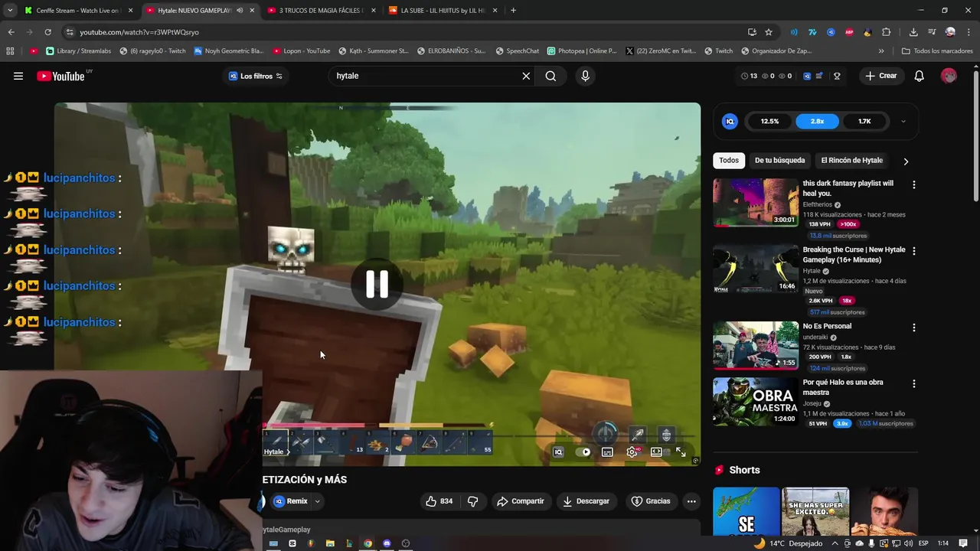Select the 2.8x vidIQ stat pill
Viewport: 980px width, 551px height.
click(x=817, y=121)
